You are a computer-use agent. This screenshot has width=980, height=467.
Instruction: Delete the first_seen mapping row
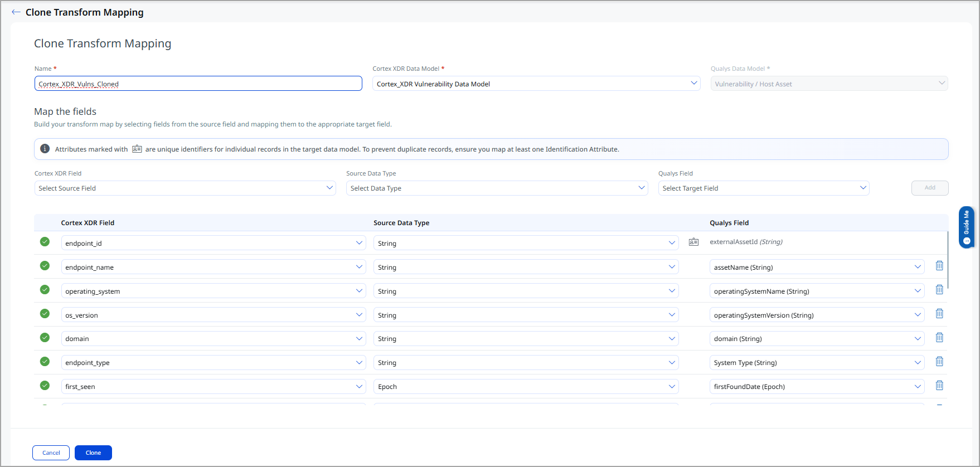pos(939,386)
